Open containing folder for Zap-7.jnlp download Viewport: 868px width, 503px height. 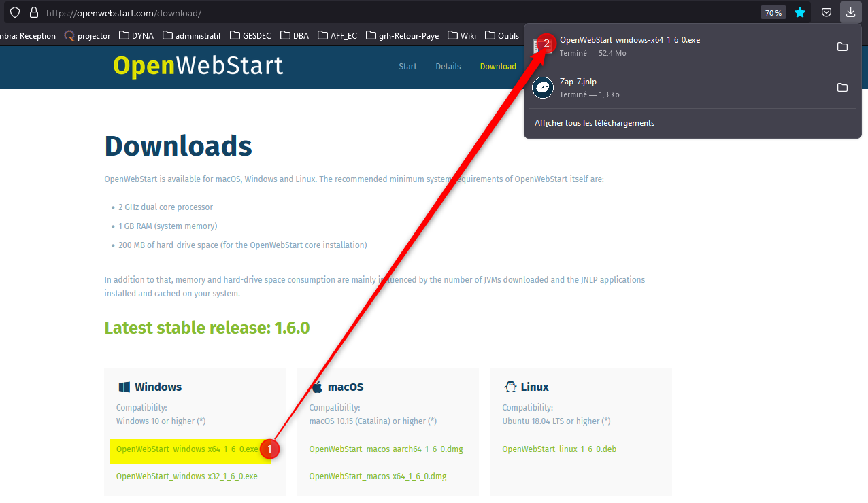click(842, 87)
